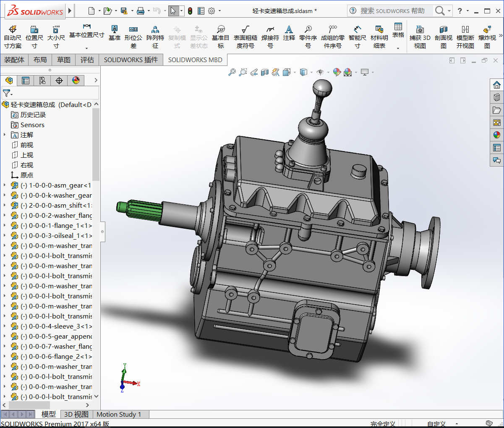Click the Smart Dimension tool (智能尺寸)
This screenshot has width=504, height=428.
tap(357, 37)
